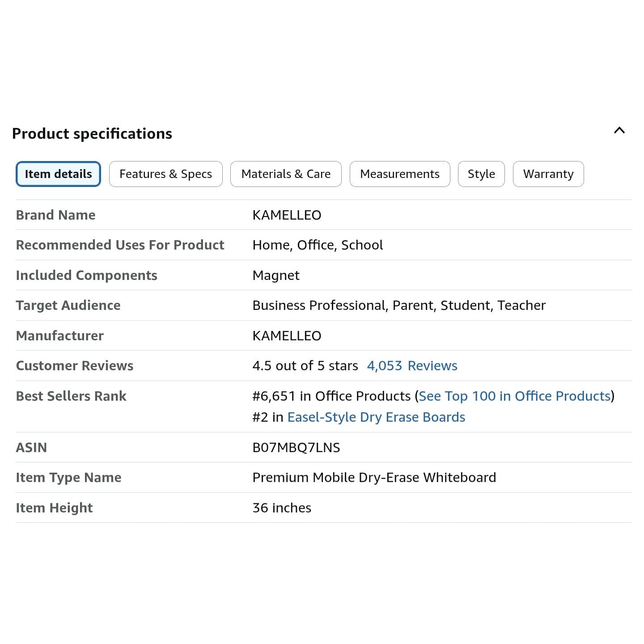Viewport: 644px width, 644px height.
Task: Select the Item details tab
Action: 58,174
